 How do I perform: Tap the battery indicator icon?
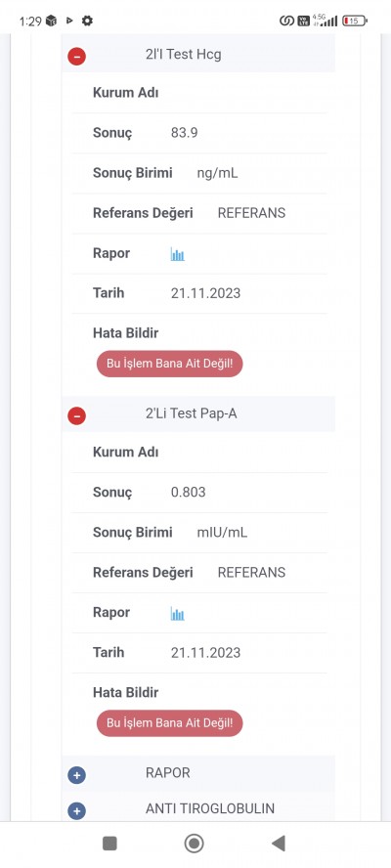355,22
